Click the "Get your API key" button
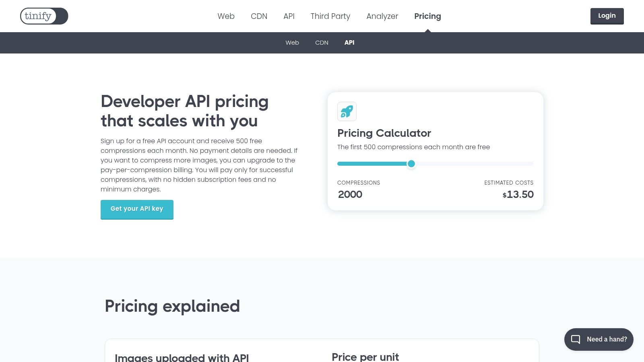The image size is (644, 362). click(x=137, y=209)
